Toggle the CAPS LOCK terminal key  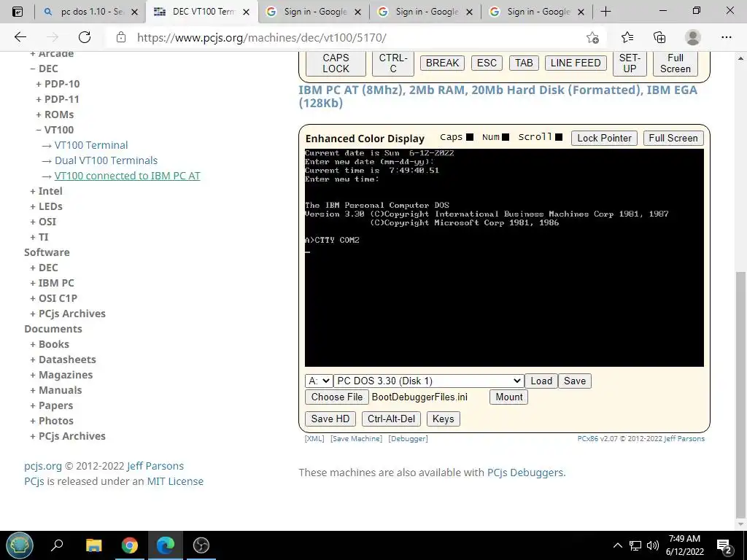336,63
